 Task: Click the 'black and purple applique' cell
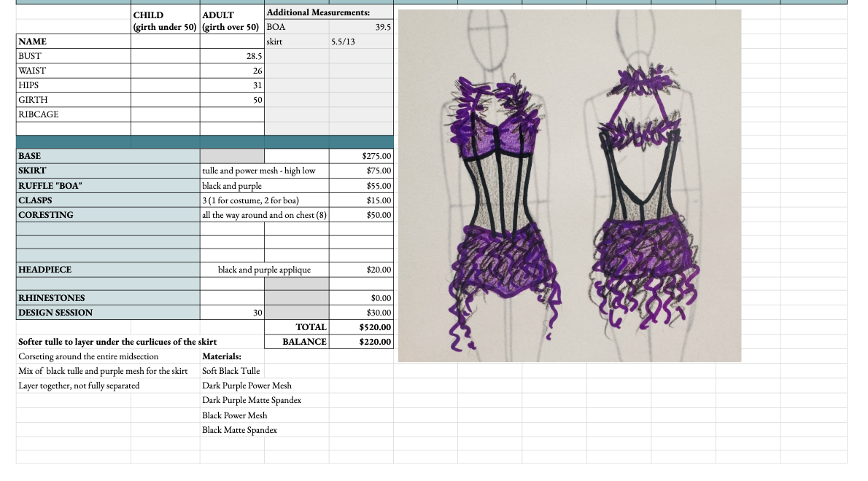[x=265, y=269]
